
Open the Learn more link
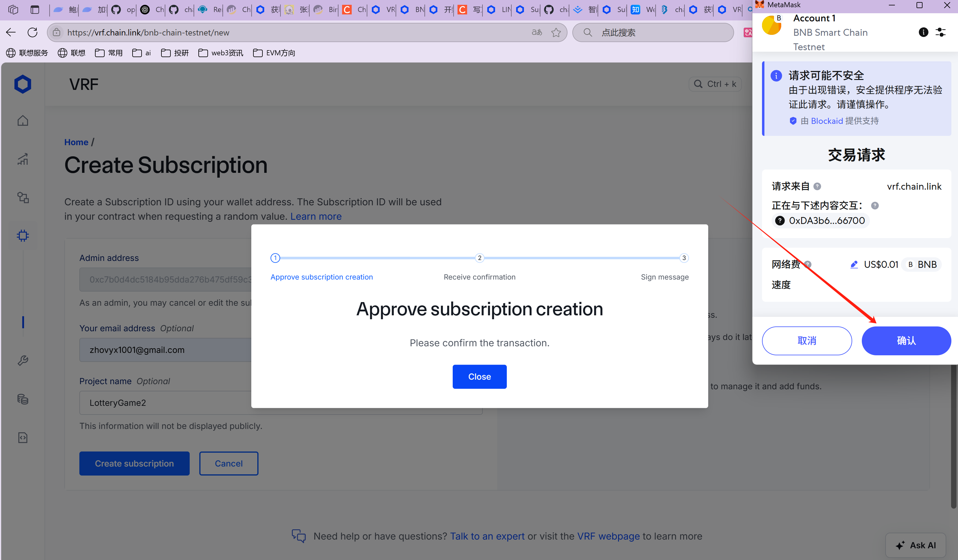tap(316, 216)
